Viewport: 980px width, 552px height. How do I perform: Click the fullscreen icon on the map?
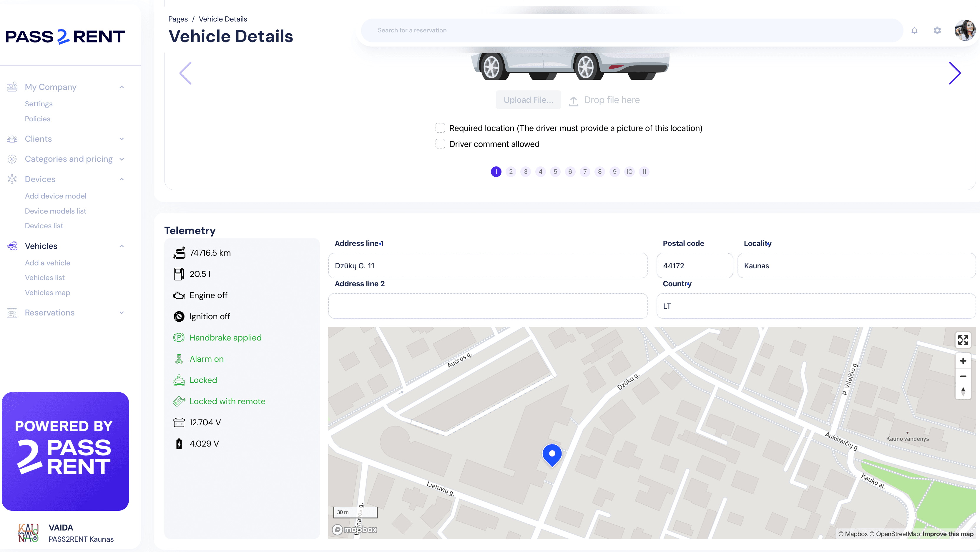point(963,340)
